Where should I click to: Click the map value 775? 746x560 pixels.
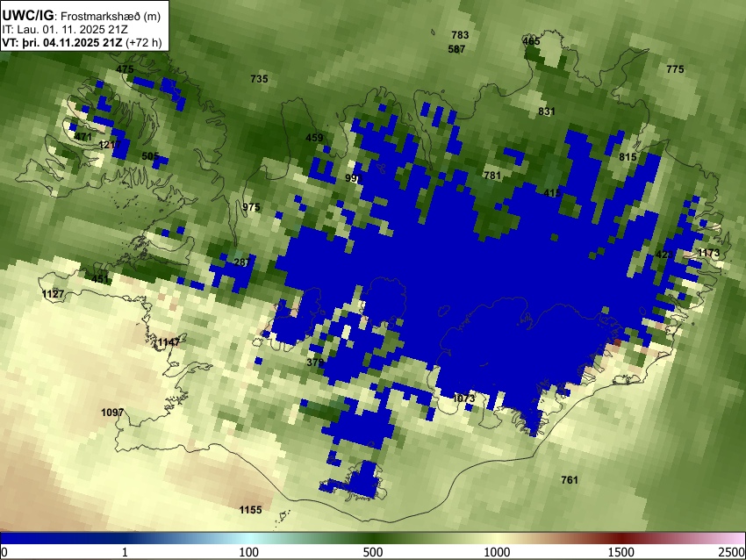tap(675, 69)
